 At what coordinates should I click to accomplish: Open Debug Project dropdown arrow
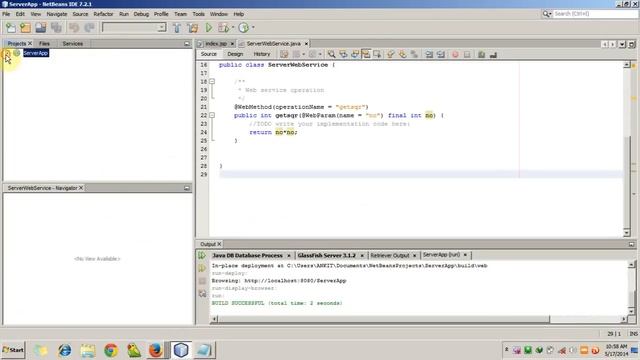(x=233, y=28)
